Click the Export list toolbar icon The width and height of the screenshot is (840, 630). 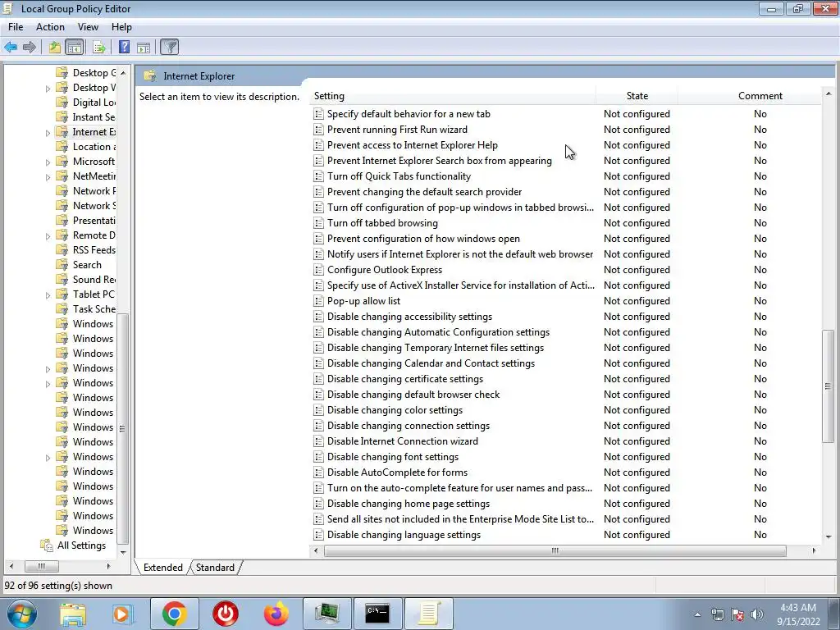point(98,47)
